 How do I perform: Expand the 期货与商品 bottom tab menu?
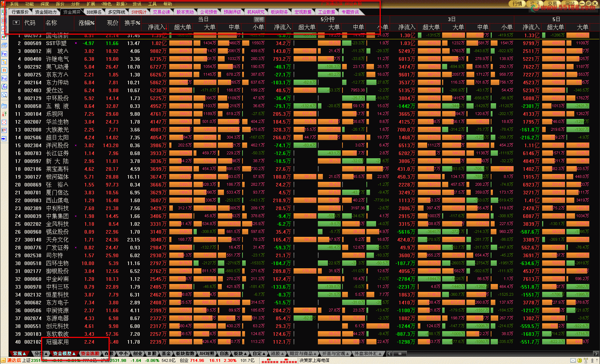pyautogui.click(x=303, y=353)
